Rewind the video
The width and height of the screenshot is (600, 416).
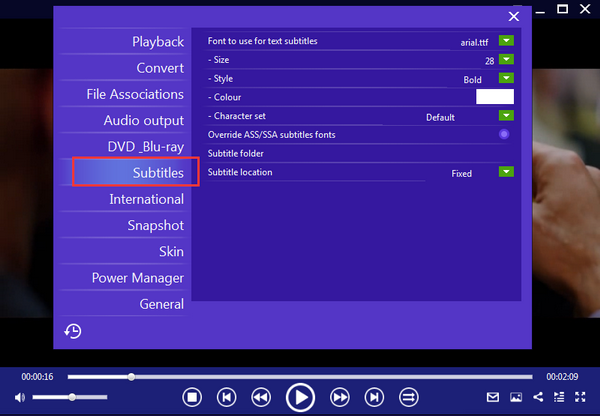coord(260,397)
